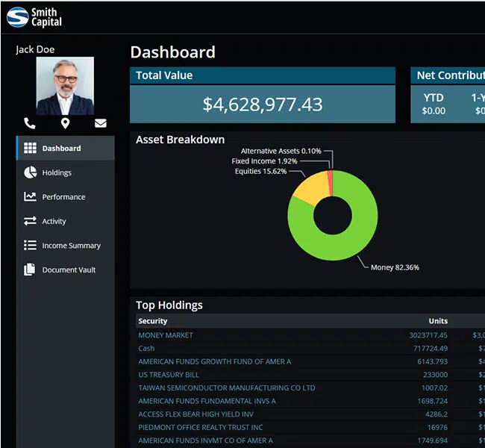Open the Holdings section
The image size is (485, 448).
tap(65, 172)
